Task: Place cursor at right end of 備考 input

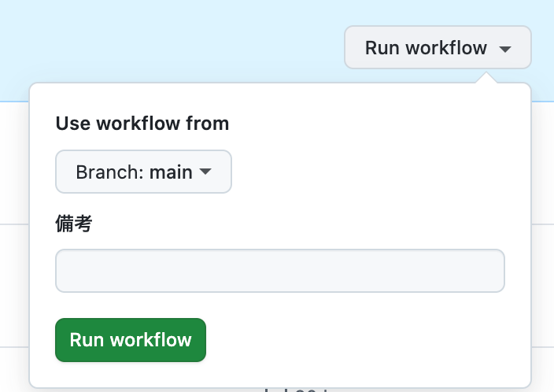Action: coord(500,271)
